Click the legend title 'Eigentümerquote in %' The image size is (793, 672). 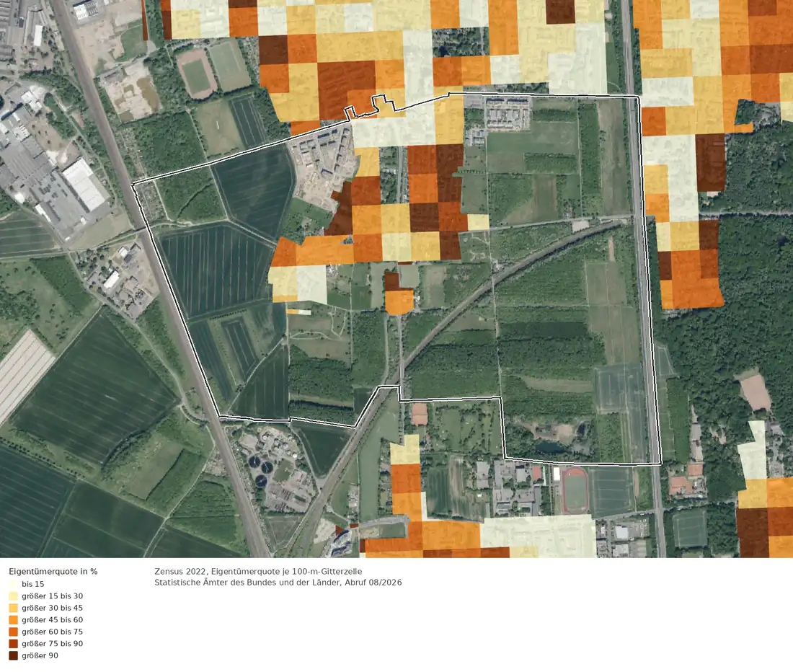[x=53, y=571]
